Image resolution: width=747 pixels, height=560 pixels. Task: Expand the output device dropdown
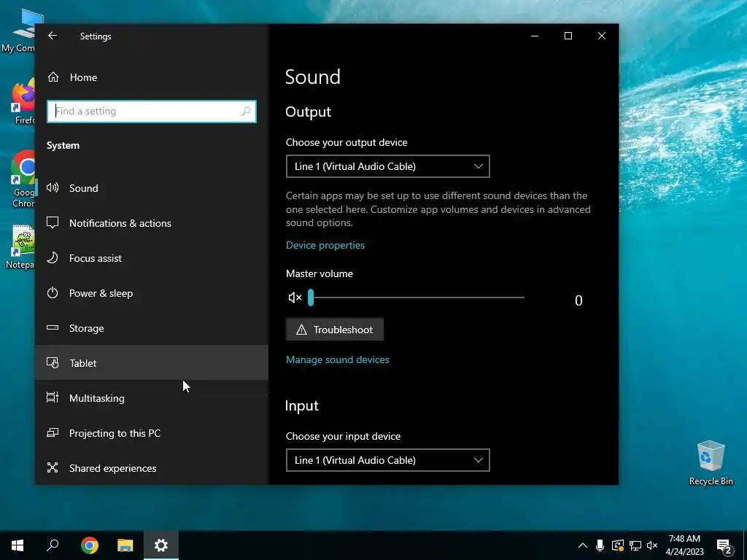click(x=388, y=166)
